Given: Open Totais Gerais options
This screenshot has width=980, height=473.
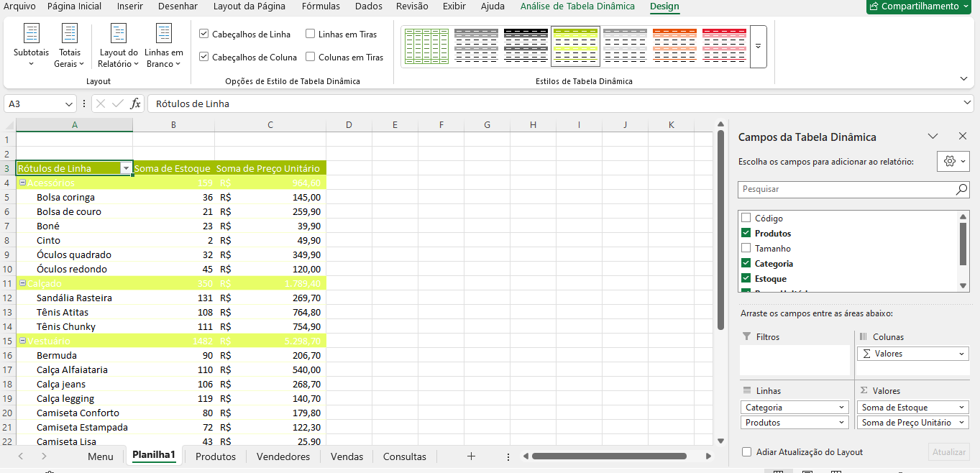Looking at the screenshot, I should pos(70,46).
